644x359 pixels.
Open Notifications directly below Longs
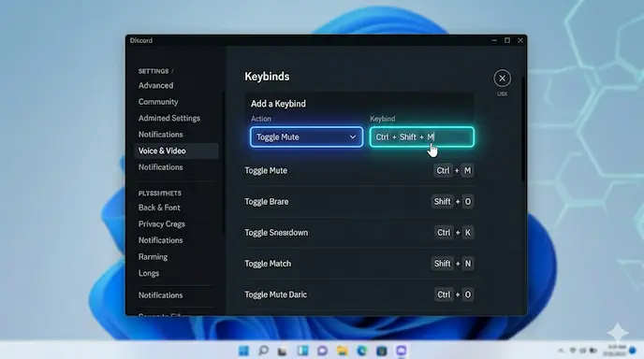point(160,295)
